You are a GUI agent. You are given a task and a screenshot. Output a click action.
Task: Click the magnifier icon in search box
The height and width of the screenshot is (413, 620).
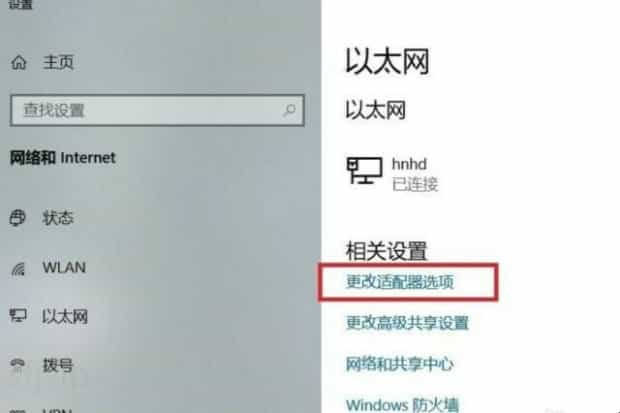pyautogui.click(x=289, y=110)
